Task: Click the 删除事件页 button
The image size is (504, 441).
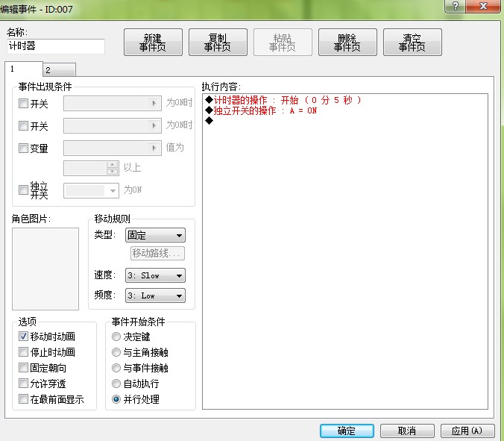Action: [x=347, y=43]
